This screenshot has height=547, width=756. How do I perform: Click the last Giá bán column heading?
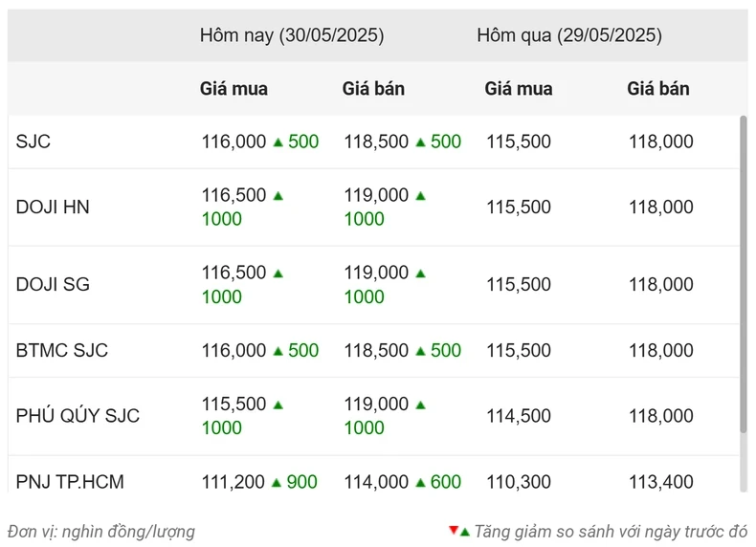click(658, 89)
